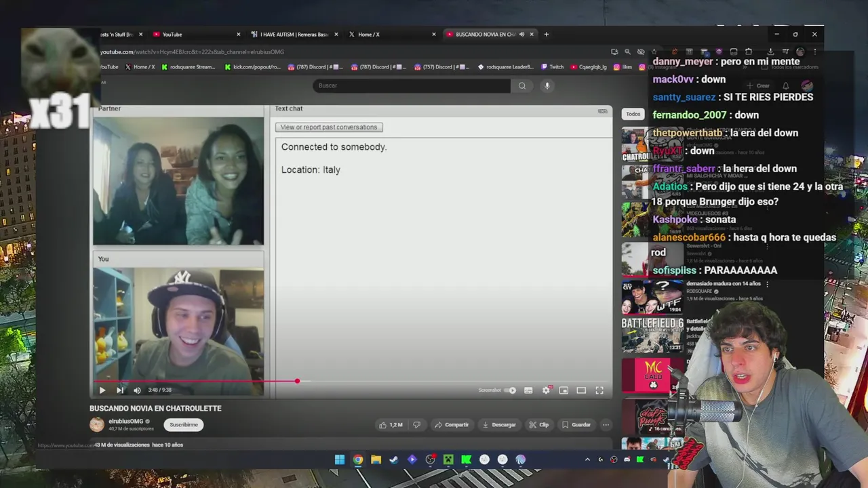The image size is (868, 488).
Task: Open the Chrome downloads icon
Action: point(770,52)
